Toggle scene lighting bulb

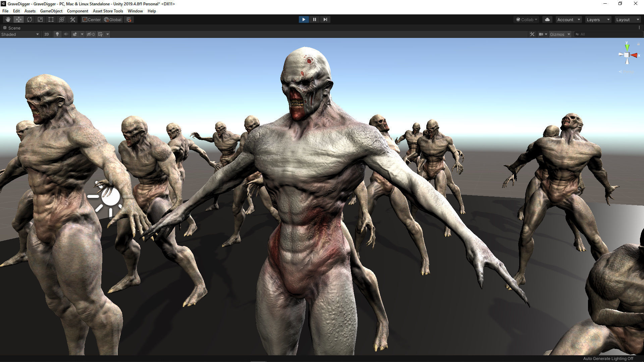point(57,34)
